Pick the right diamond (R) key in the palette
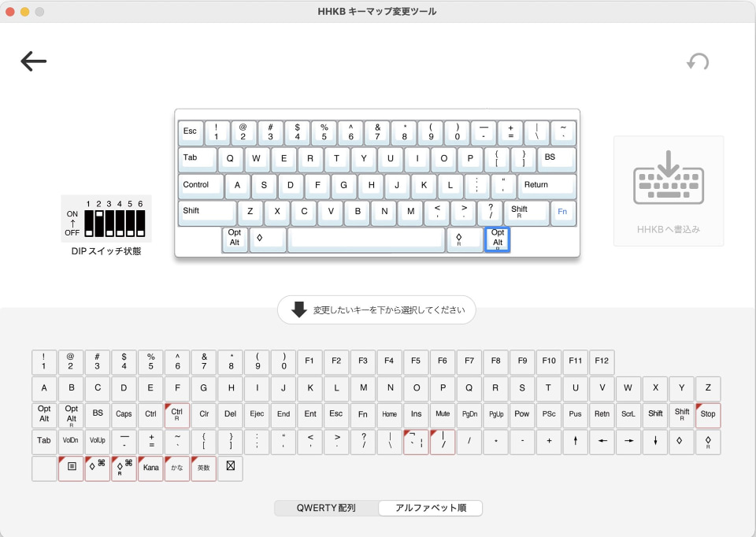The width and height of the screenshot is (756, 537). (x=708, y=441)
